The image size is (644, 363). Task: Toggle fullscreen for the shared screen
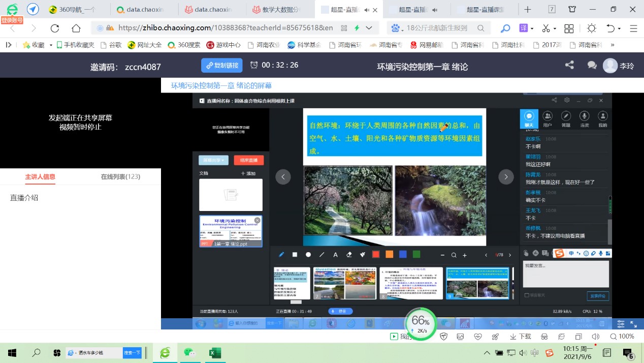pos(633,324)
